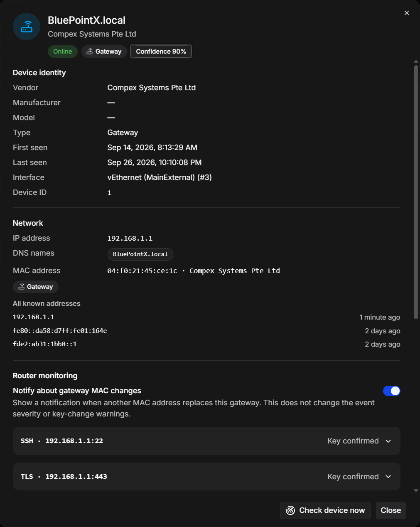Click the BluePointX.local title
Image resolution: width=420 pixels, height=527 pixels.
[86, 20]
